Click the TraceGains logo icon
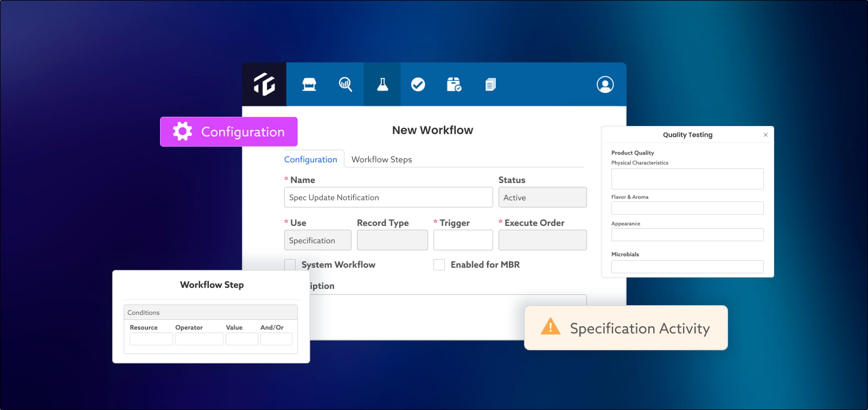Viewport: 868px width, 410px height. coord(264,84)
